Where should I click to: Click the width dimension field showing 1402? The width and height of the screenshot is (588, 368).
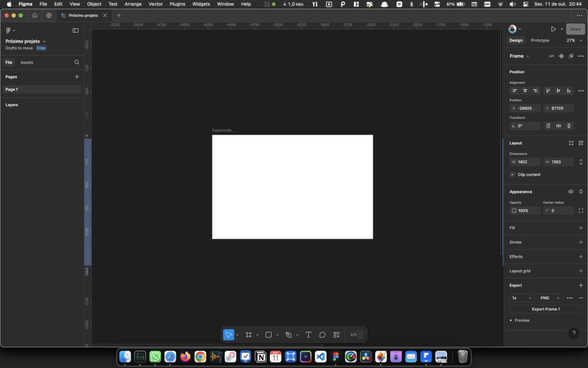click(525, 162)
